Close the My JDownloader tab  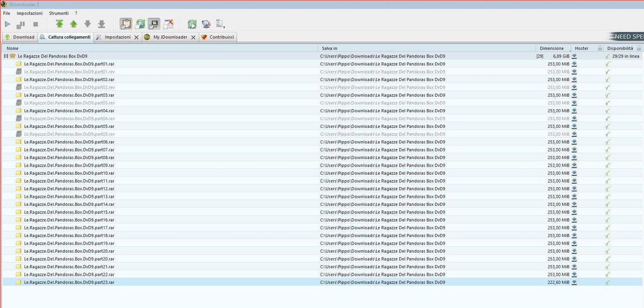[193, 37]
